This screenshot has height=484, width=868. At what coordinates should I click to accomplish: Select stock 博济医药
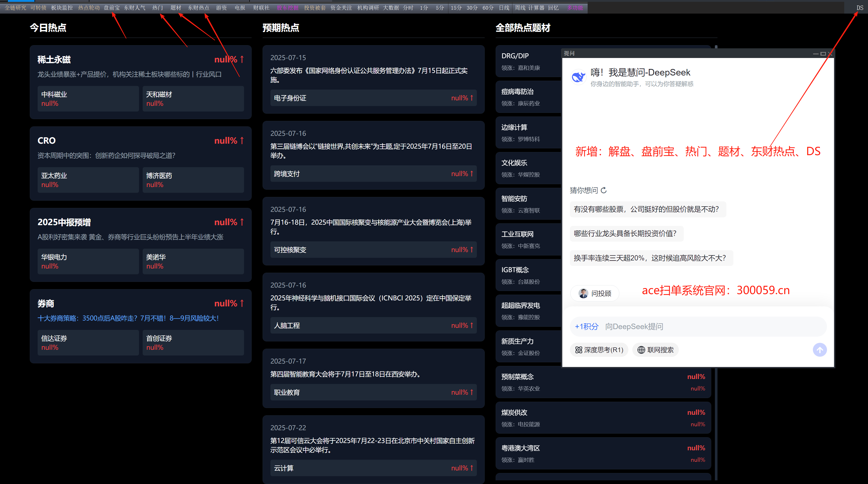click(193, 180)
